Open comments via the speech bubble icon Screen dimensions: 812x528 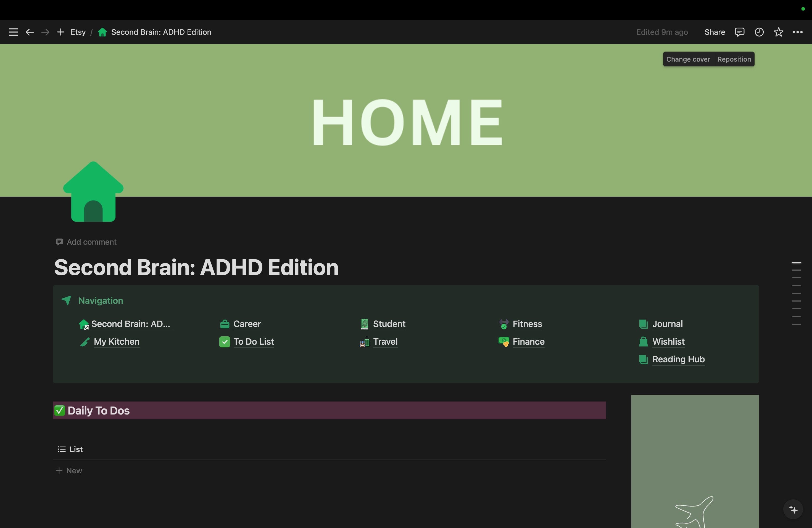point(739,32)
